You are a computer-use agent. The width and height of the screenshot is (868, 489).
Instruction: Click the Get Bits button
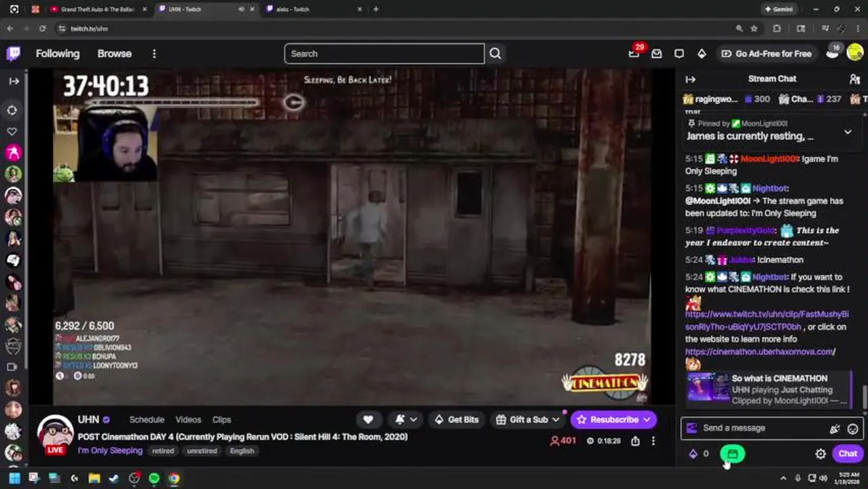tap(455, 420)
